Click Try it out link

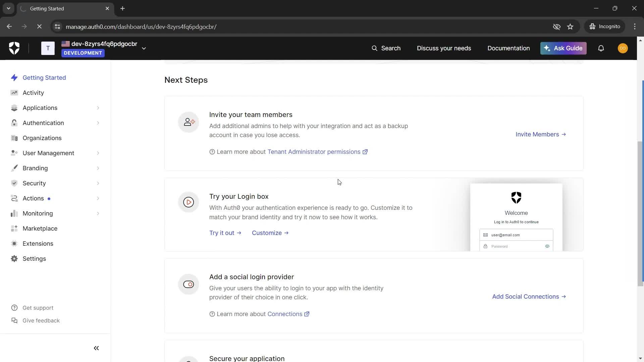click(x=225, y=233)
